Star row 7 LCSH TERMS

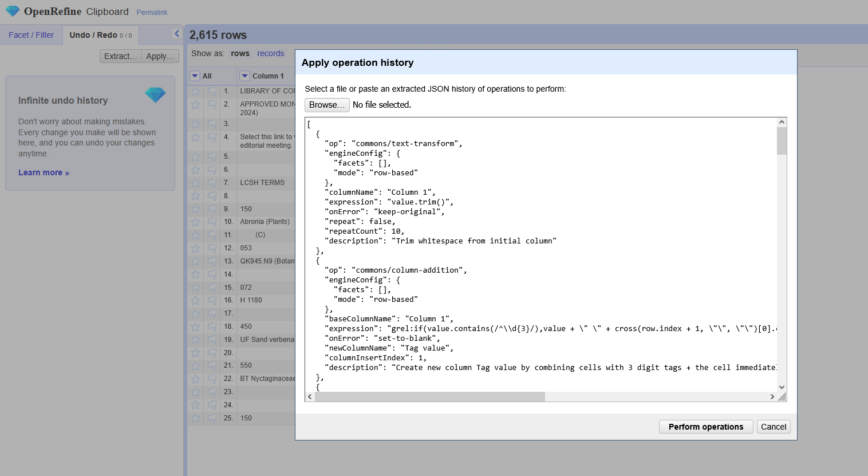tap(195, 183)
